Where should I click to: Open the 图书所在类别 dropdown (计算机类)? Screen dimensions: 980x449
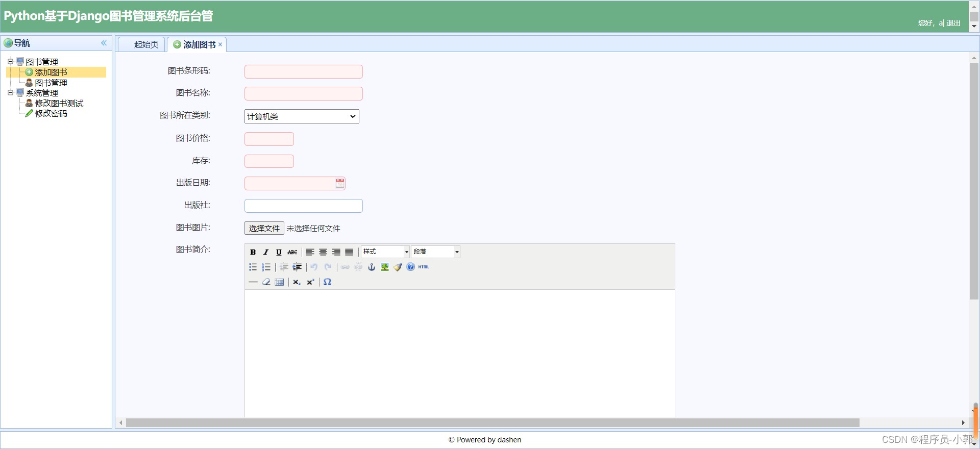302,116
